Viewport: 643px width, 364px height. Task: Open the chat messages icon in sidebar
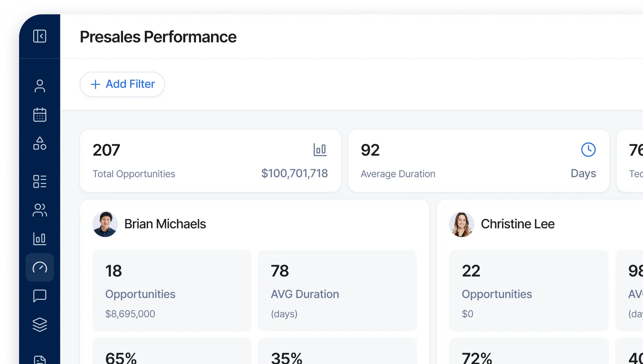click(x=40, y=296)
